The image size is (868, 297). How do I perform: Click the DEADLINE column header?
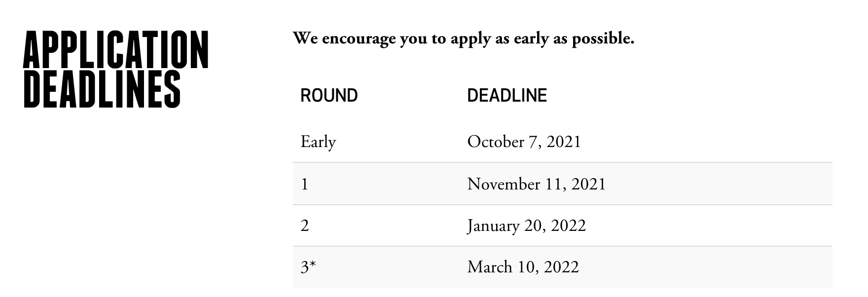pos(507,95)
